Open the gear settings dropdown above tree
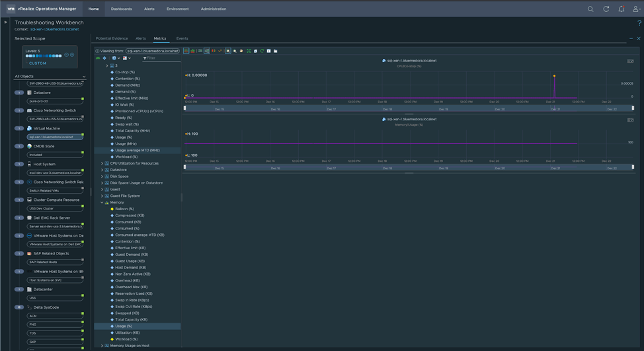The width and height of the screenshot is (644, 351). (x=116, y=58)
